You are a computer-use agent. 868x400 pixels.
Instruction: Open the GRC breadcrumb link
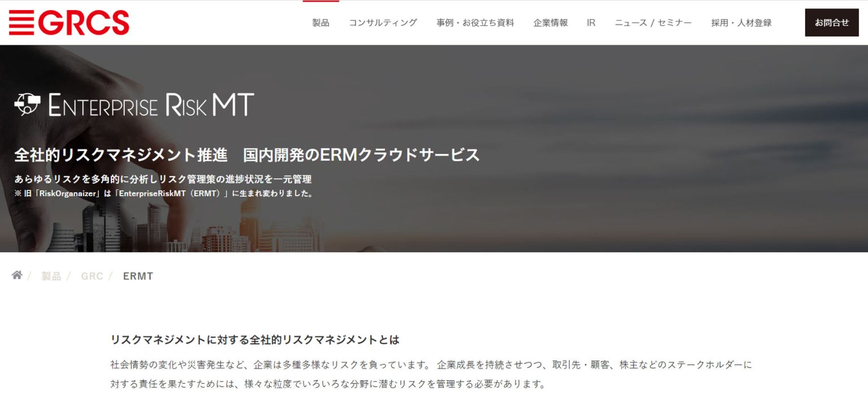click(x=92, y=276)
